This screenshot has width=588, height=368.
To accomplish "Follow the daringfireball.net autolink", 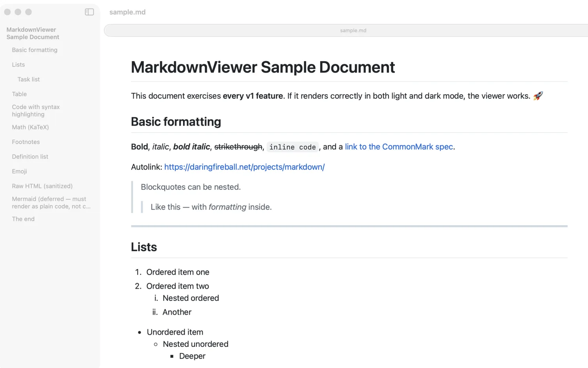I will tap(244, 167).
